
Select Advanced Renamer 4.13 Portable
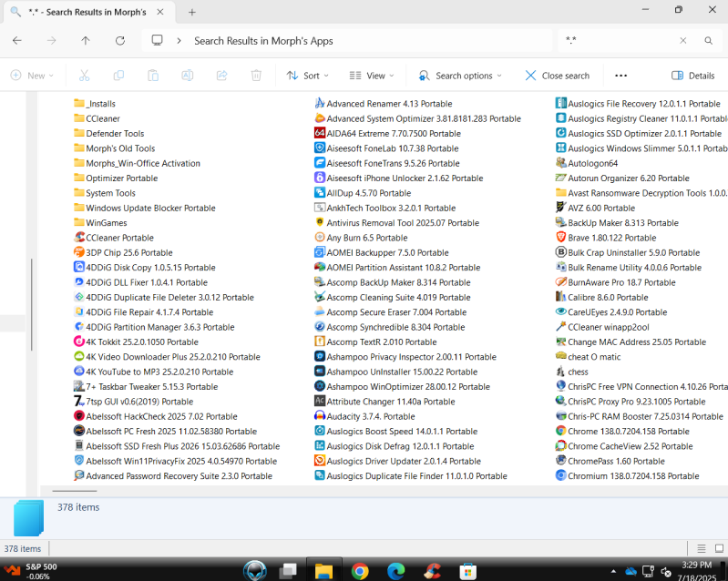pyautogui.click(x=384, y=104)
